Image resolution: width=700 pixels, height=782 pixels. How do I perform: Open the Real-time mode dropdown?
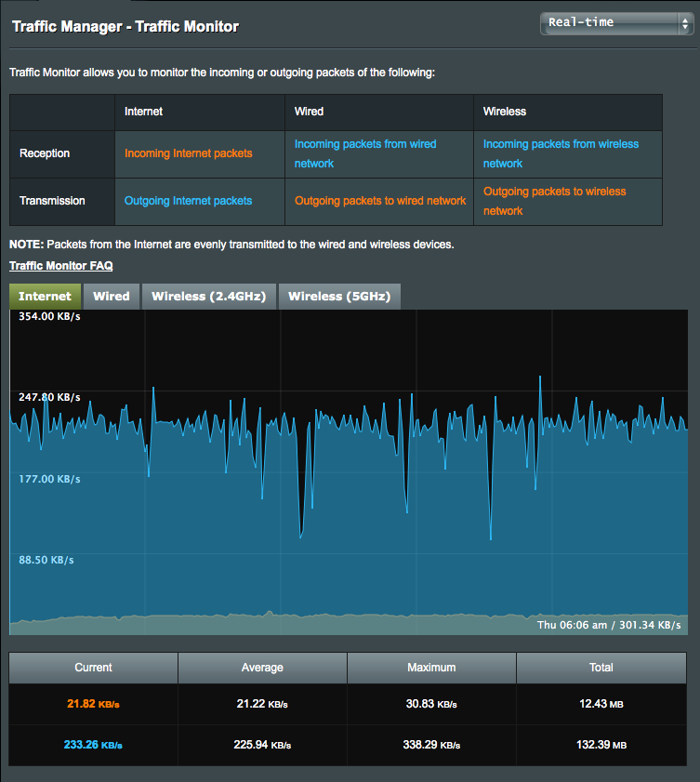[614, 23]
